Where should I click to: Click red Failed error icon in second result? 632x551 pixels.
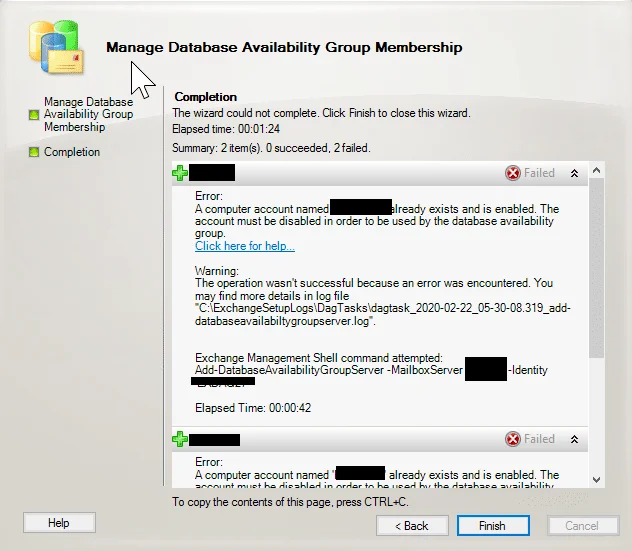[x=513, y=439]
